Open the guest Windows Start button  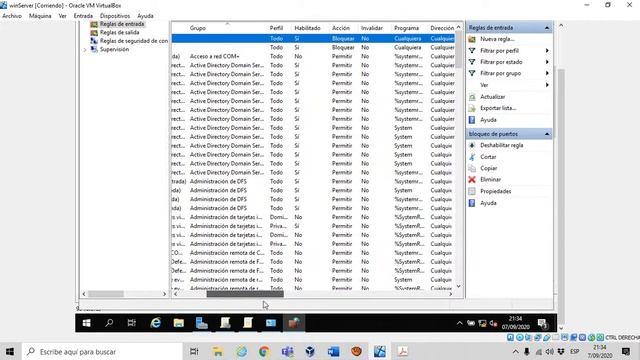pos(87,323)
